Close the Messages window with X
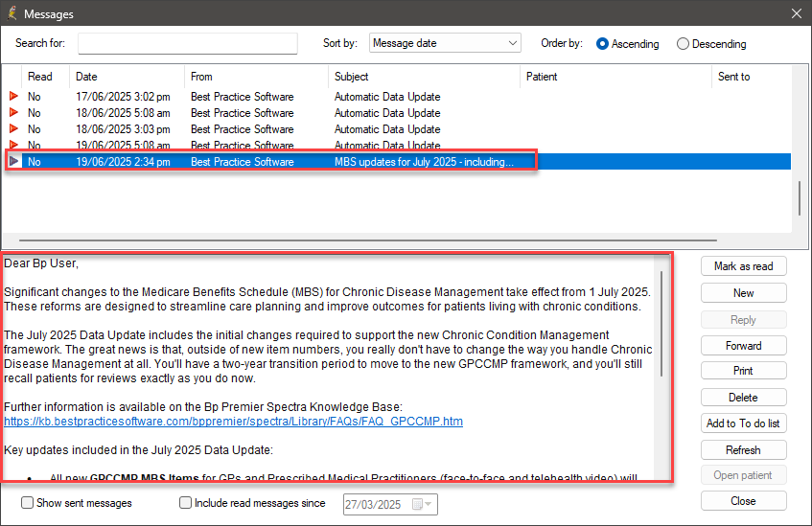Screen dimensions: 812x526 797,13
